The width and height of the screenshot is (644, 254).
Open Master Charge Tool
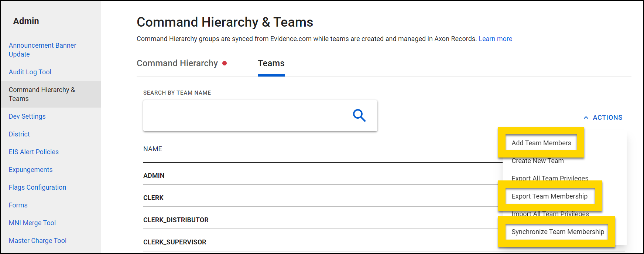point(38,241)
